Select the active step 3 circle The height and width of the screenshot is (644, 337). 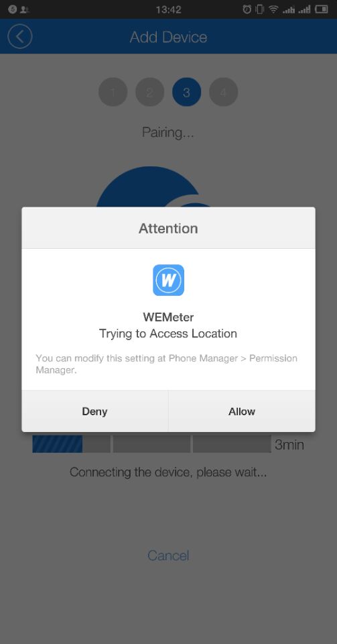click(186, 92)
